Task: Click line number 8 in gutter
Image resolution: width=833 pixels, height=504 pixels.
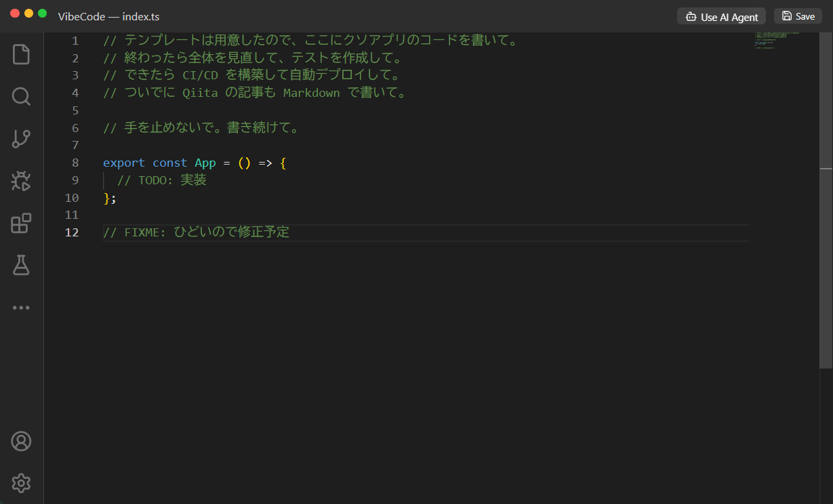Action: (x=75, y=163)
